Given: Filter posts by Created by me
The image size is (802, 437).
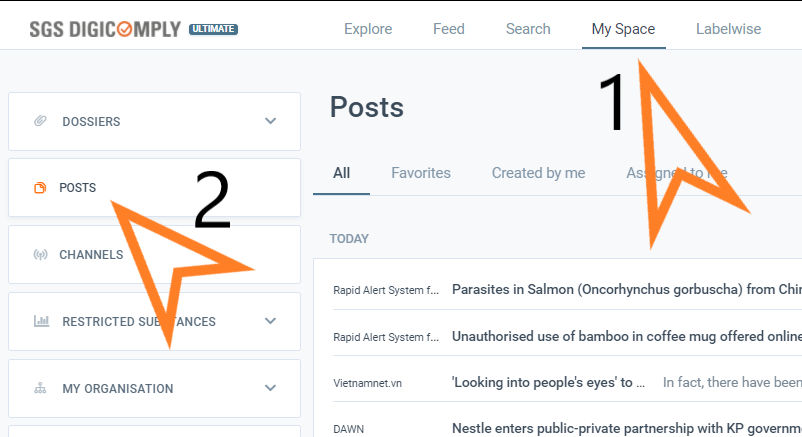Looking at the screenshot, I should pyautogui.click(x=538, y=173).
